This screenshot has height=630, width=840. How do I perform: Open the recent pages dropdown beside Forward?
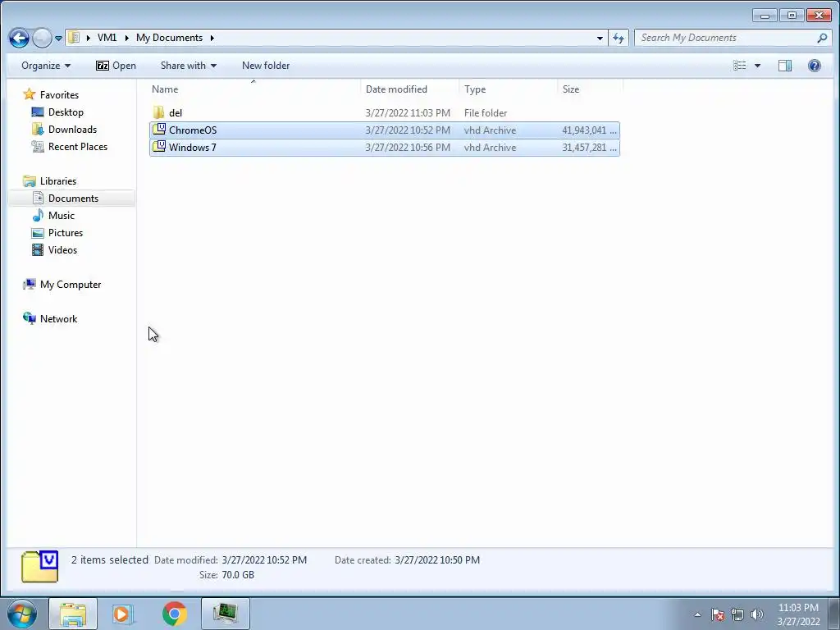click(58, 39)
